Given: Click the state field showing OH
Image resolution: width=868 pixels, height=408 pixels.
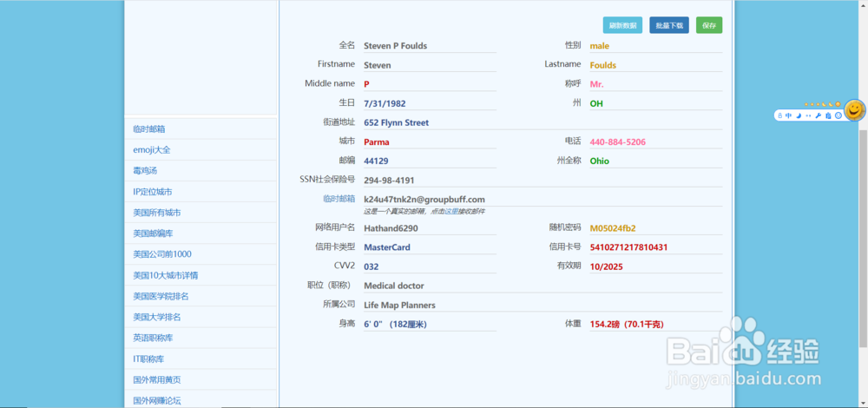Looking at the screenshot, I should click(656, 103).
